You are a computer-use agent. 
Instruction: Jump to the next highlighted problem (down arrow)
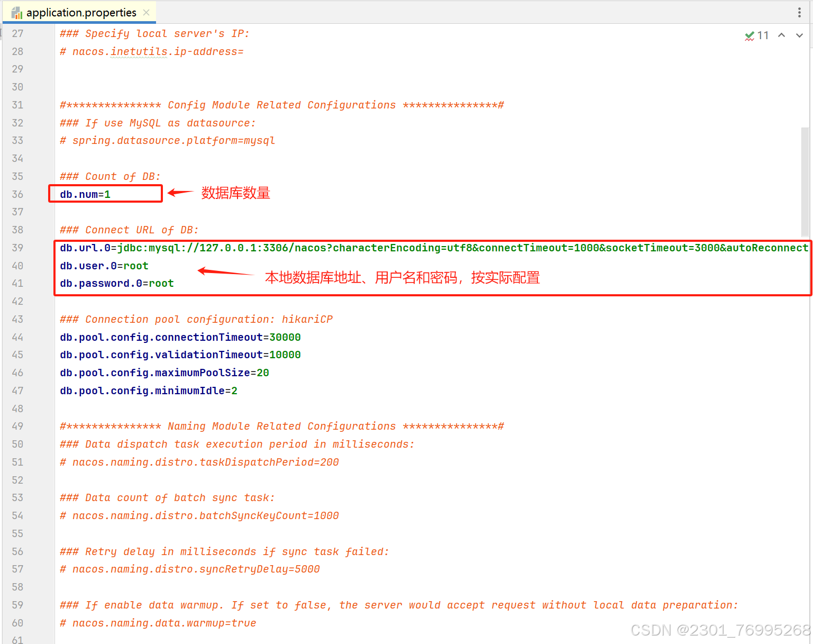tap(799, 35)
